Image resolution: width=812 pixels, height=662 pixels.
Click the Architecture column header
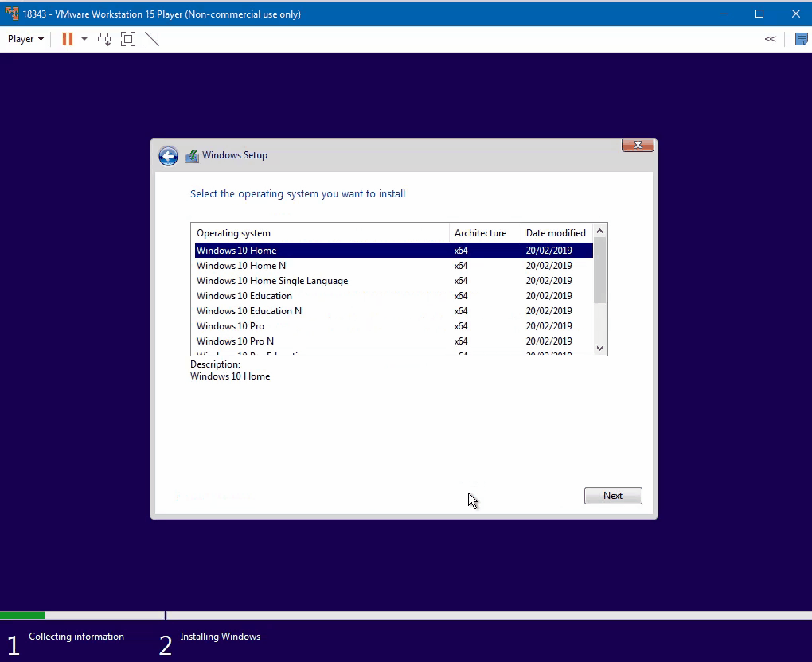[485, 233]
